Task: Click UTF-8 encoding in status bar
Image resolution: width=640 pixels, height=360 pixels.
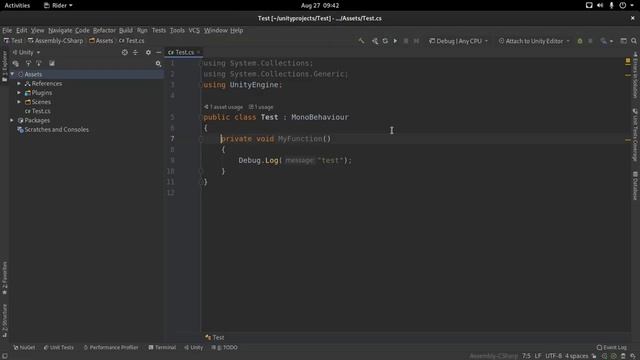Action: click(553, 356)
